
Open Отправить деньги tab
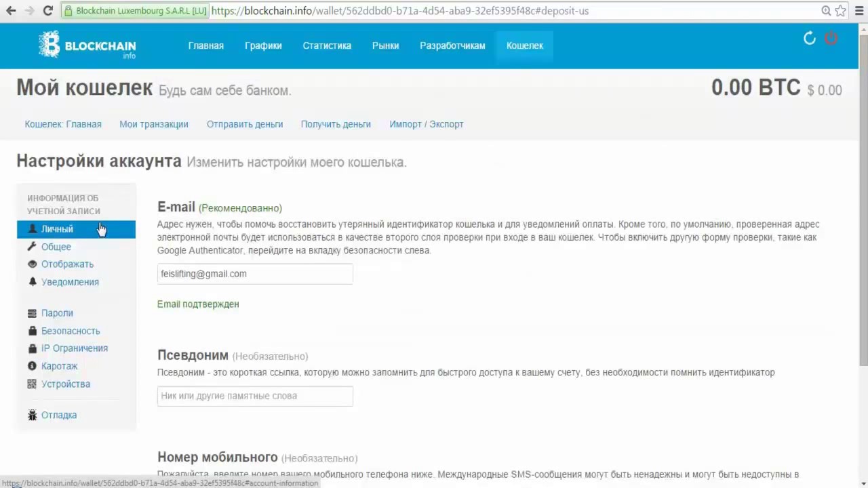tap(245, 124)
